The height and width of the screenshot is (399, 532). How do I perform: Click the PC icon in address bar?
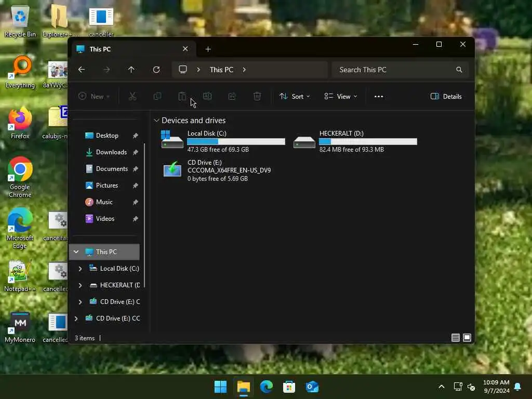[x=183, y=70]
